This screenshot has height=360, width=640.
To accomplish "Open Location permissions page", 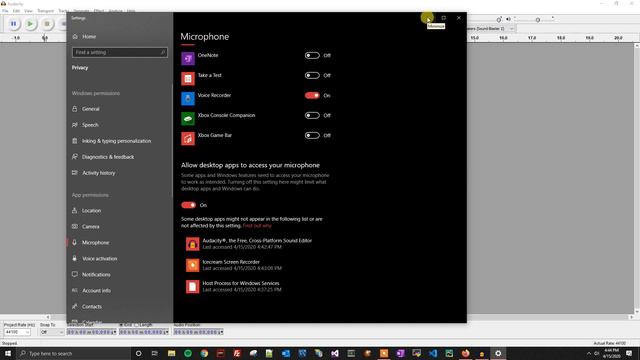I will pyautogui.click(x=91, y=211).
